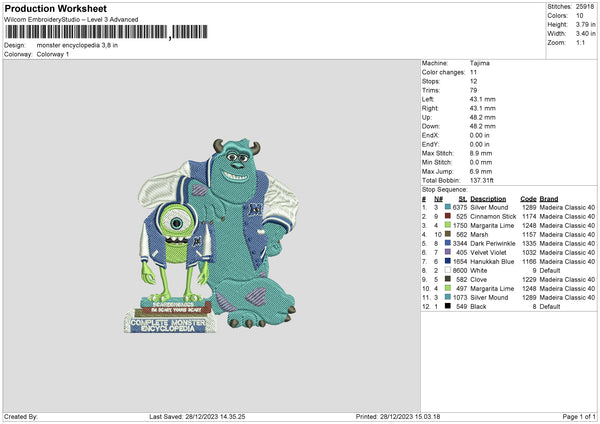
Task: Click the teal swatch for Silver Mound 6375
Action: point(448,207)
